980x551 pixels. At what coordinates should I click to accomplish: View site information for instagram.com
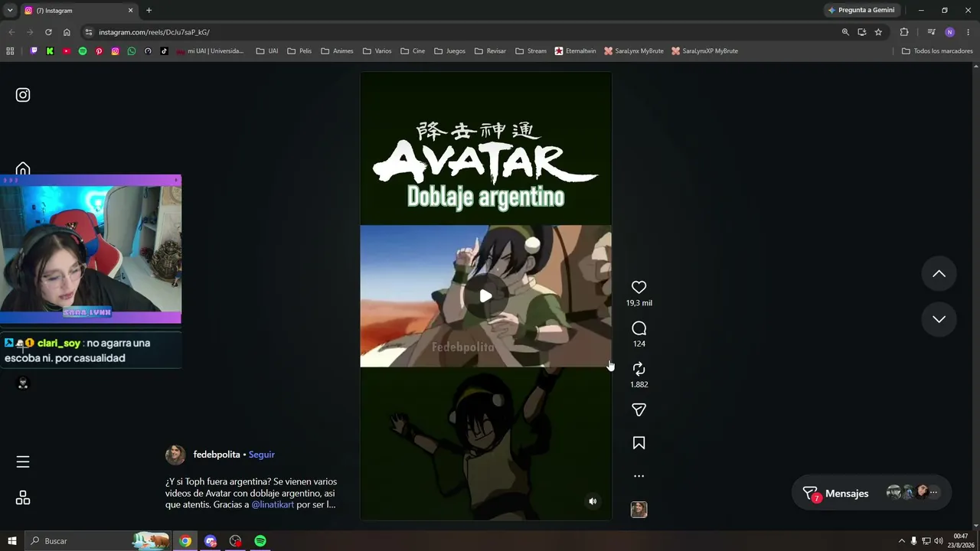point(89,32)
